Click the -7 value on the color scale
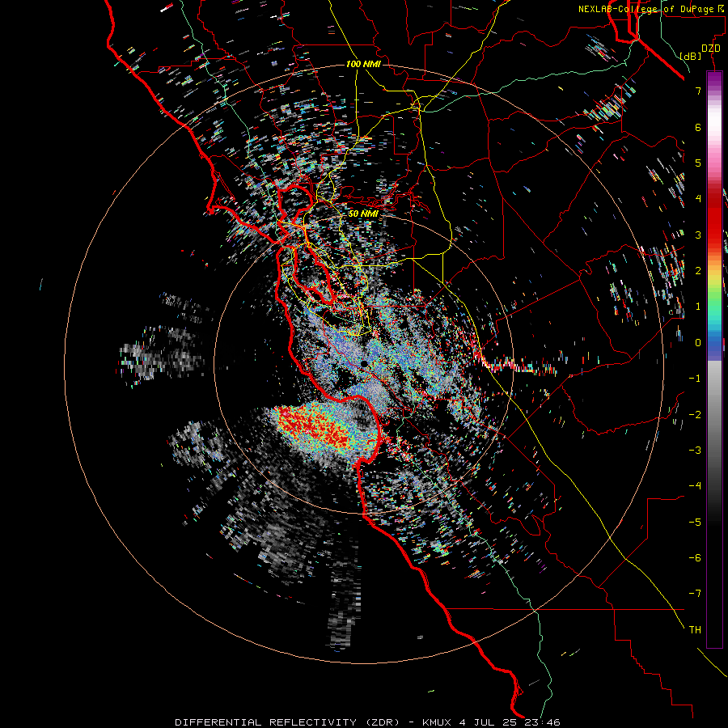The height and width of the screenshot is (728, 728). (695, 594)
